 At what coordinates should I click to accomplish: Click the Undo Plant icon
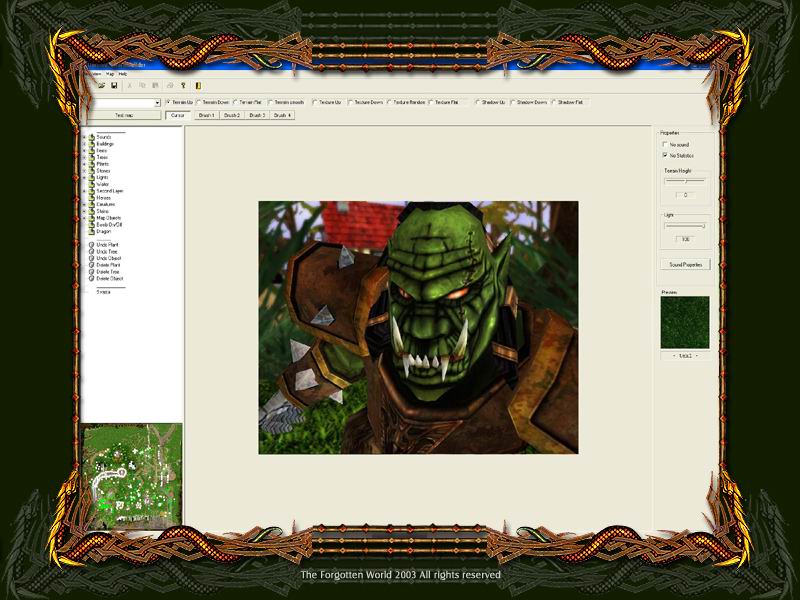pos(92,243)
